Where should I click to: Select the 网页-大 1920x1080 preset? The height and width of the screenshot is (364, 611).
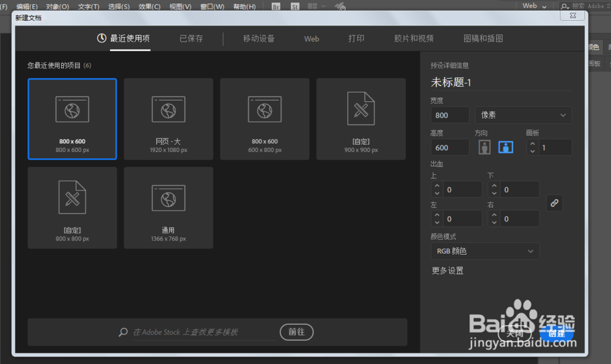(168, 118)
